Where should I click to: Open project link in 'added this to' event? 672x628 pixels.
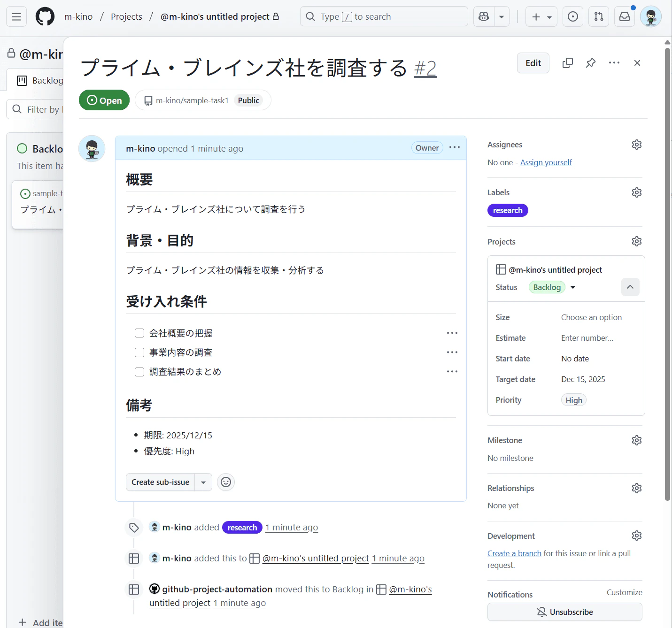(316, 559)
